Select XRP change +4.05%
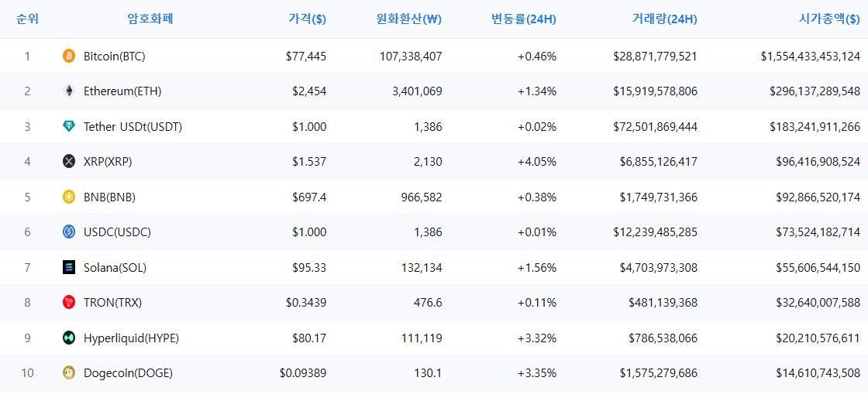868x398 pixels. (x=537, y=161)
